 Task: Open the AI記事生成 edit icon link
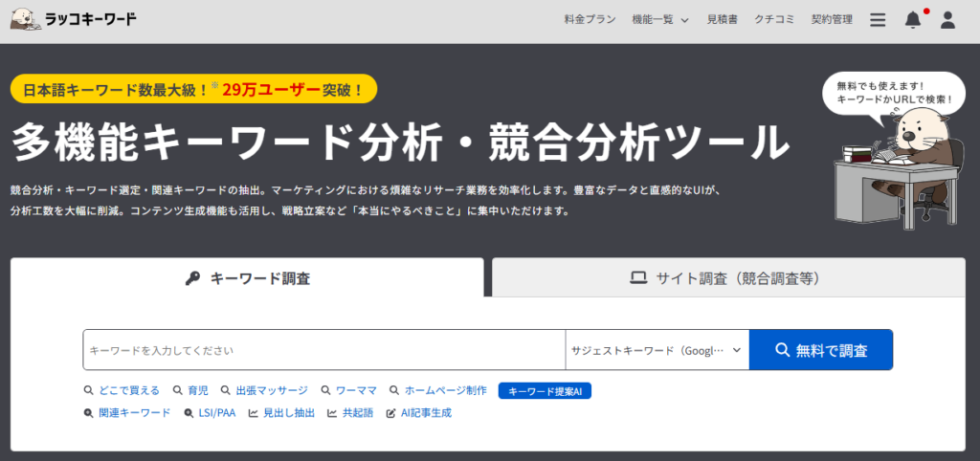(418, 413)
